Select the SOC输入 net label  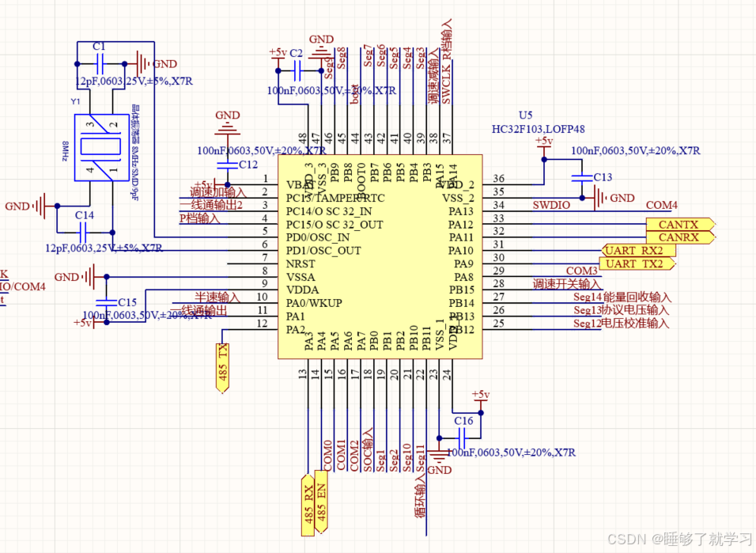click(x=368, y=449)
